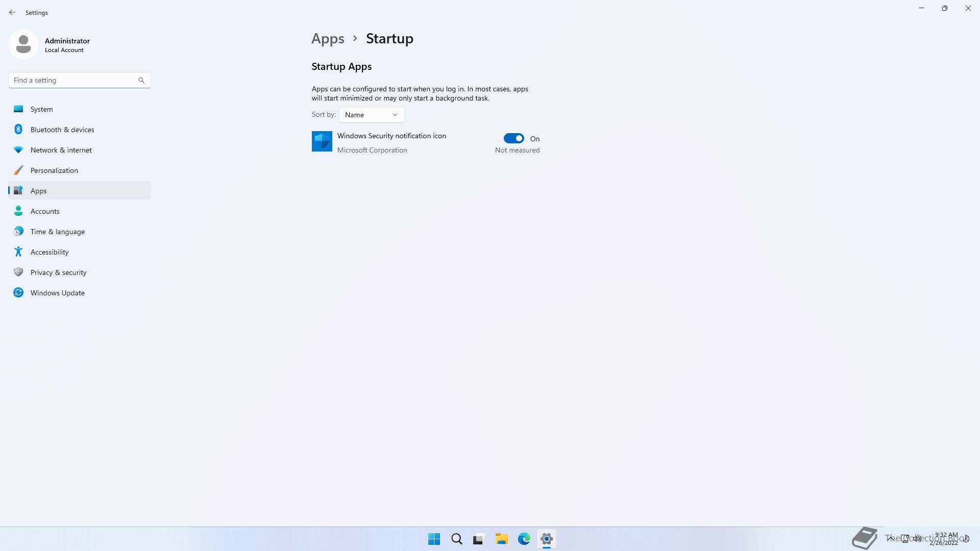Open Windows Update settings
This screenshot has width=980, height=551.
coord(57,293)
